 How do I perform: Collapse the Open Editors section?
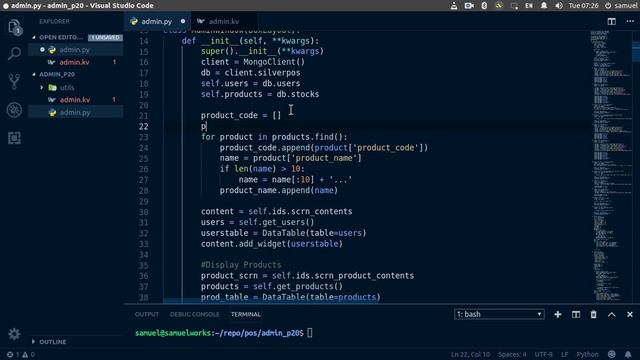coord(33,37)
